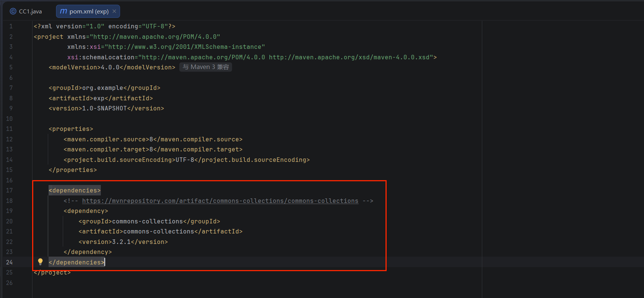This screenshot has width=644, height=298.
Task: Click the opening dependencies tag
Action: (x=74, y=191)
